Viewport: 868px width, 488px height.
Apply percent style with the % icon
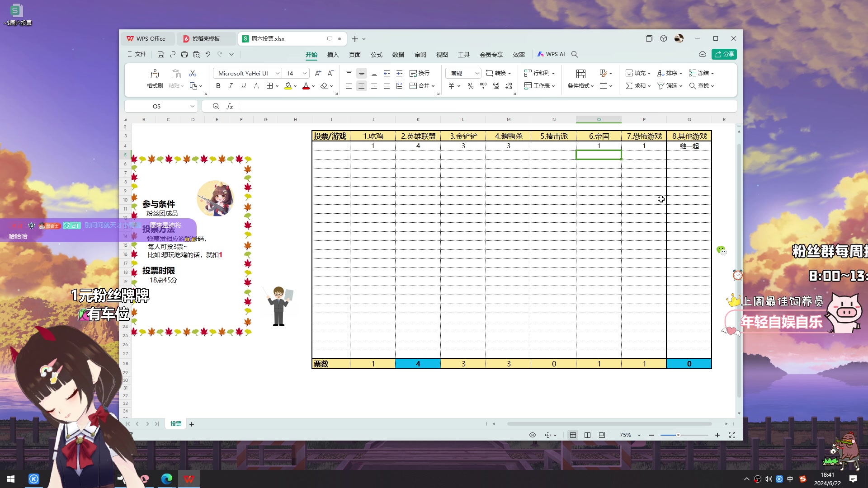coord(471,86)
